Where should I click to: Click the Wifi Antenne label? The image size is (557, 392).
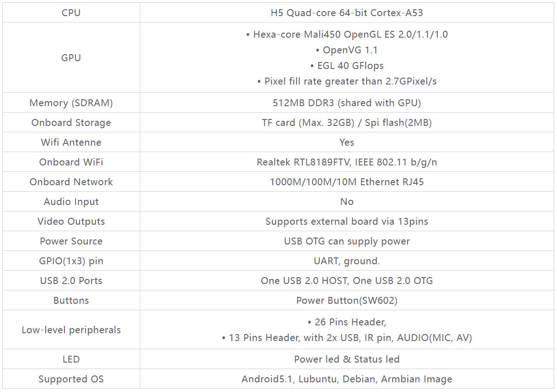click(71, 142)
